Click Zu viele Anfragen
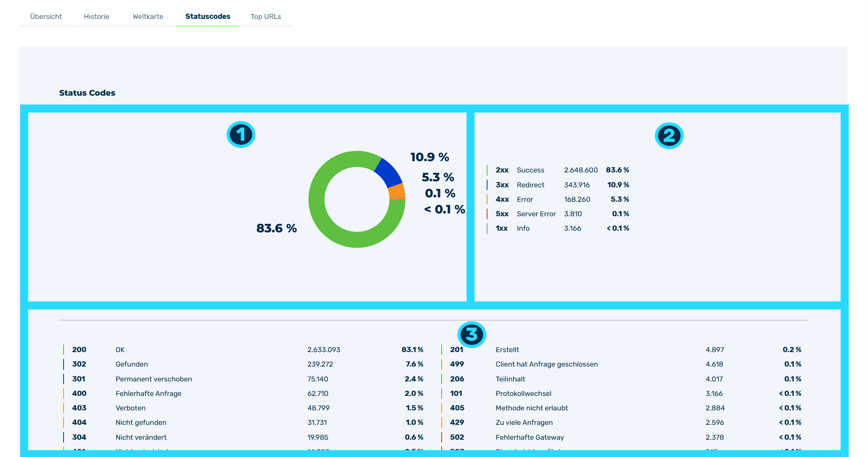The image size is (868, 457). [524, 422]
